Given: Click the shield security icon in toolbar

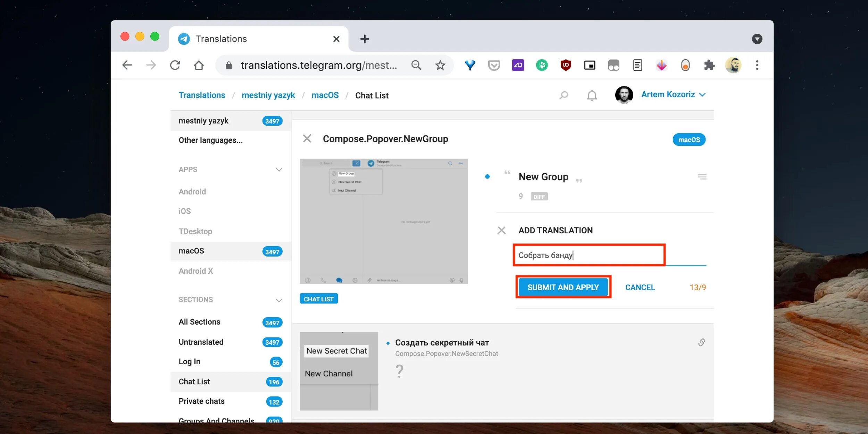Looking at the screenshot, I should click(x=565, y=65).
